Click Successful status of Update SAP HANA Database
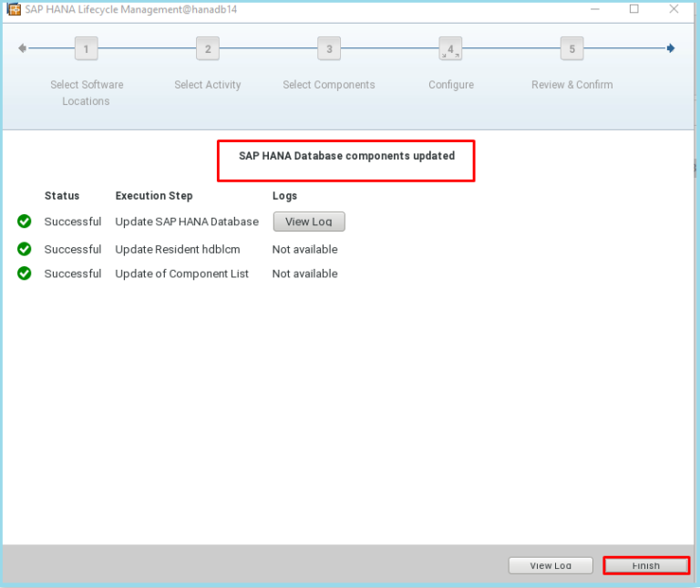Image resolution: width=700 pixels, height=588 pixels. [73, 222]
